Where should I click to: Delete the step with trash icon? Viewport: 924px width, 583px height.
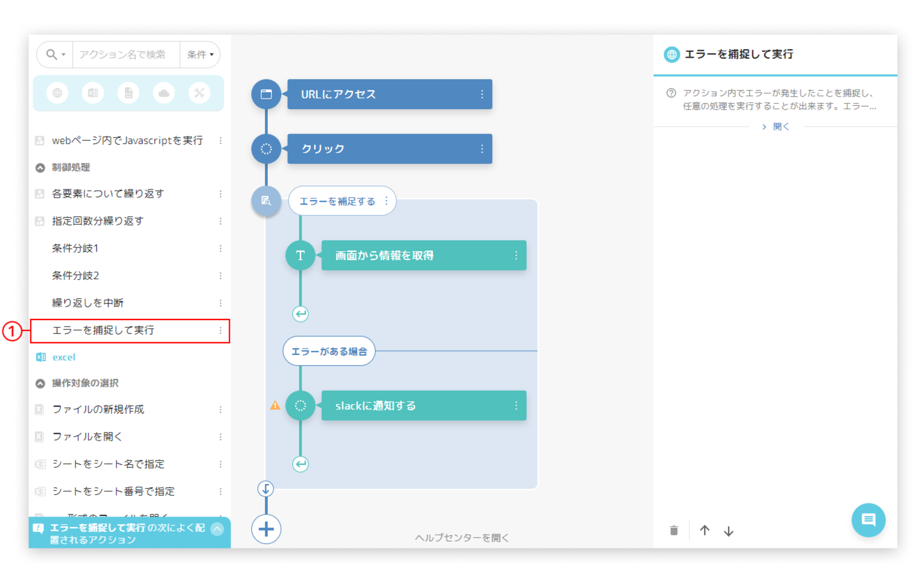pyautogui.click(x=674, y=531)
